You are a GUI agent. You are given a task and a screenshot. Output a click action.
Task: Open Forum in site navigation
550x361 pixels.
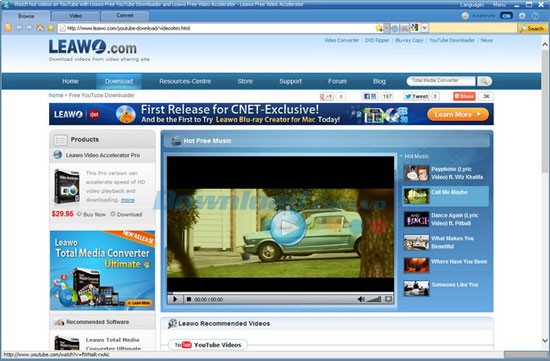[337, 81]
